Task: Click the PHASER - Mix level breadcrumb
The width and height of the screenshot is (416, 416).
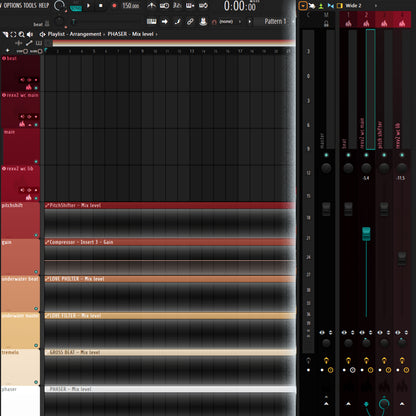Action: (x=130, y=34)
